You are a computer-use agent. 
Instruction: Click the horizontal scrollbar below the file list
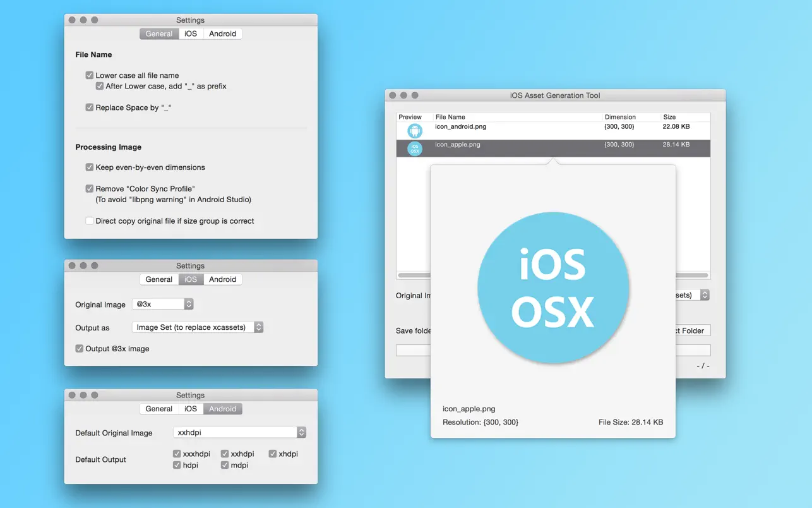414,275
